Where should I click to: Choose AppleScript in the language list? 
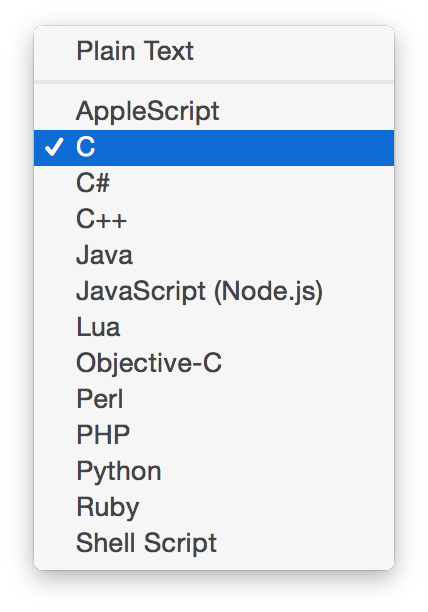[x=214, y=111]
